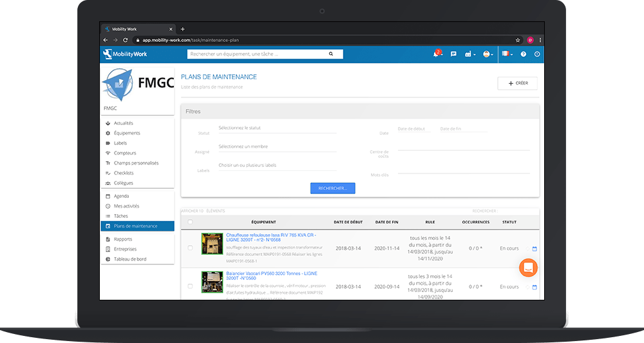
Task: Click the Créer button
Action: click(x=518, y=83)
